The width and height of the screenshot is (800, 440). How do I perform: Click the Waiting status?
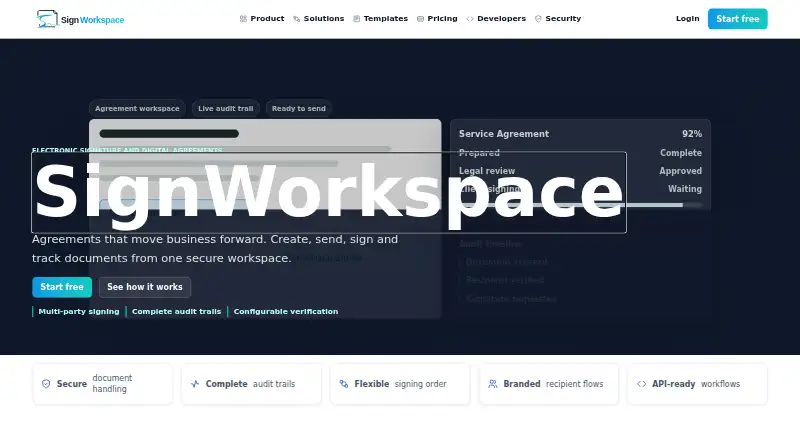point(685,189)
